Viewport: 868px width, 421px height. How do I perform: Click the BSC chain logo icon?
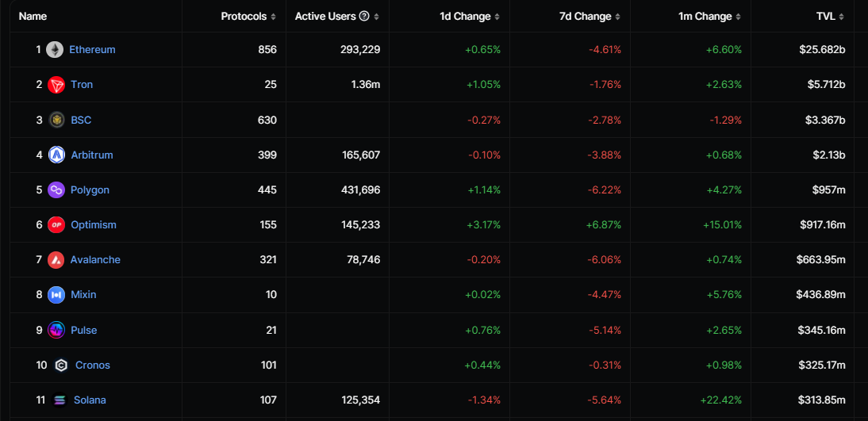point(56,120)
